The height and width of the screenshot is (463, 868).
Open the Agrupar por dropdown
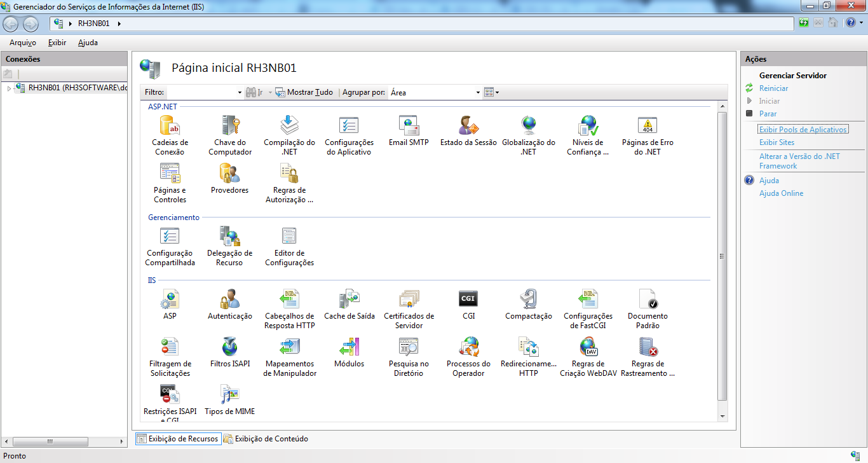click(x=478, y=93)
